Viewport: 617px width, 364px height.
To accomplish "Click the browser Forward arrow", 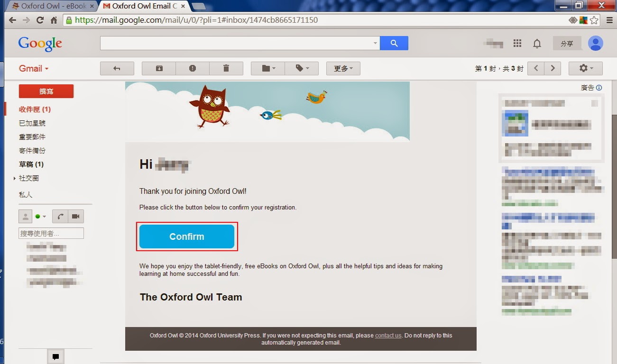I will (26, 20).
